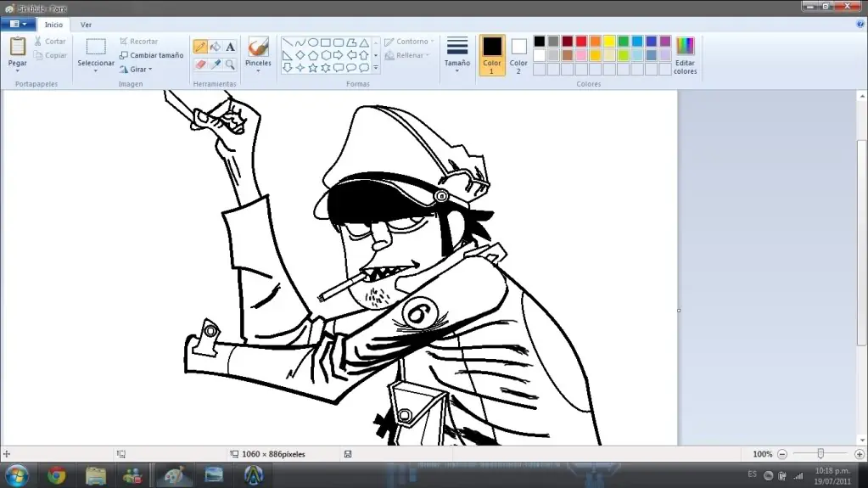
Task: Select the Magnifier tool
Action: [x=230, y=65]
